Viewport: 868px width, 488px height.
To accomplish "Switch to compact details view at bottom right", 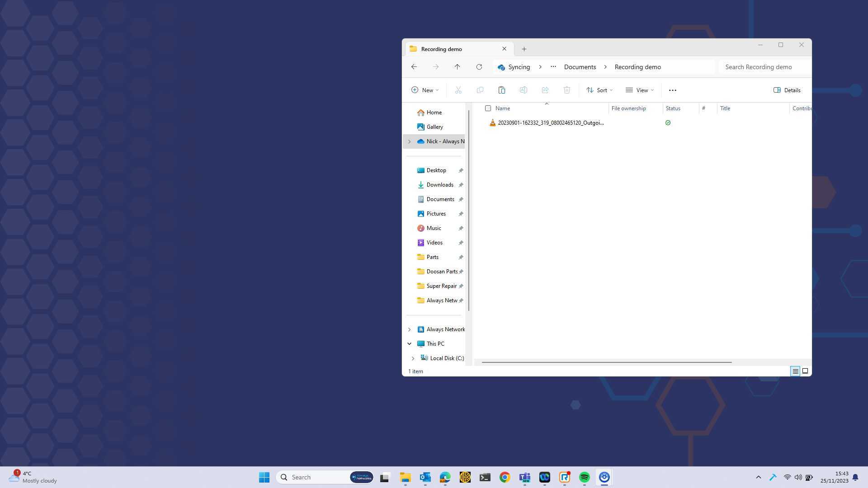I will tap(795, 371).
